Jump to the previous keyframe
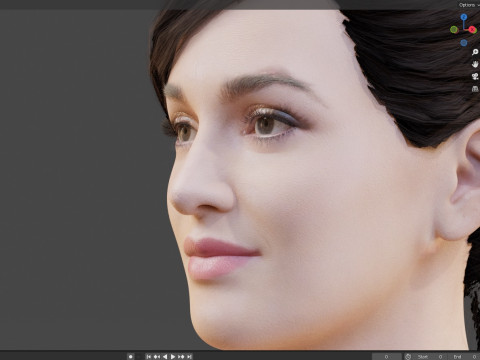 click(x=157, y=357)
